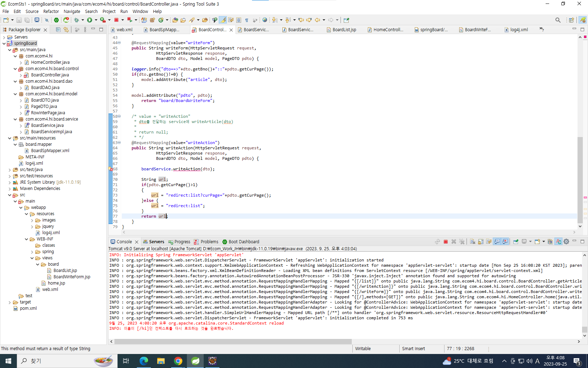This screenshot has height=368, width=588.
Task: Open Perspective button at top right
Action: pos(571,20)
